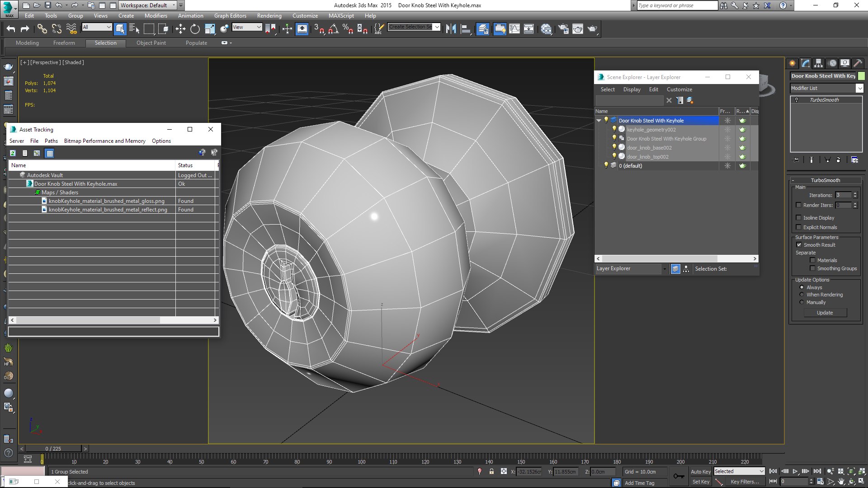Screen dimensions: 868x488
Task: Open the Mirror tool
Action: (x=451, y=29)
